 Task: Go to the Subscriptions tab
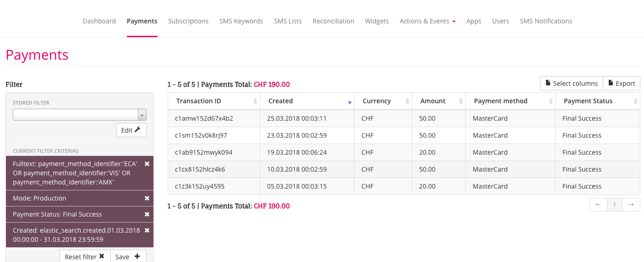(x=188, y=21)
